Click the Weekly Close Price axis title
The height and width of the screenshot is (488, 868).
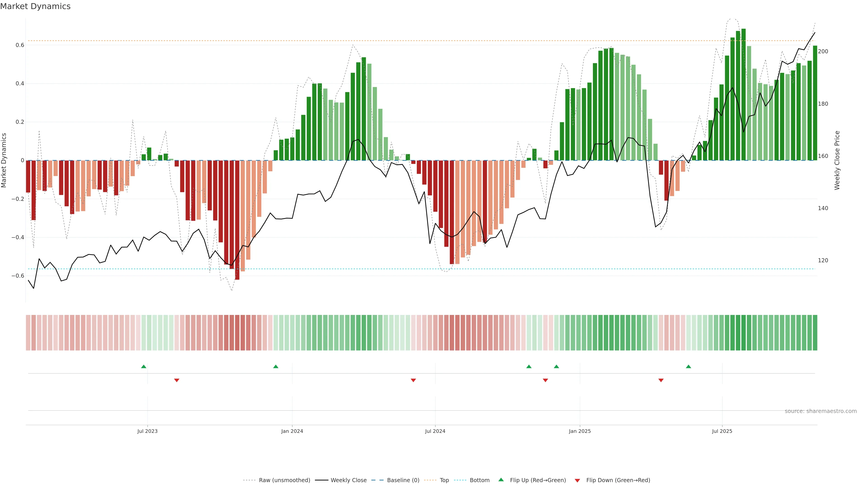click(x=837, y=160)
